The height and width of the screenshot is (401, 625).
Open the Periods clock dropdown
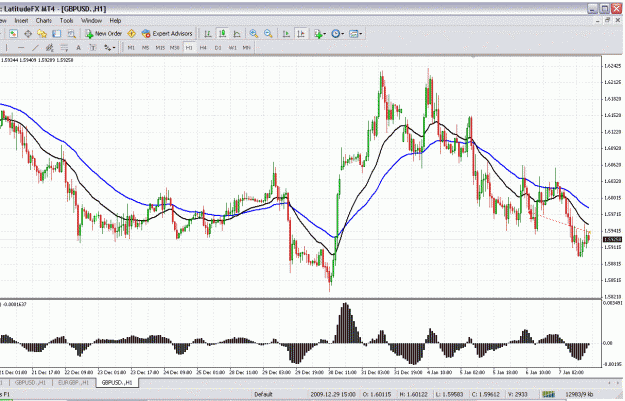pos(337,34)
